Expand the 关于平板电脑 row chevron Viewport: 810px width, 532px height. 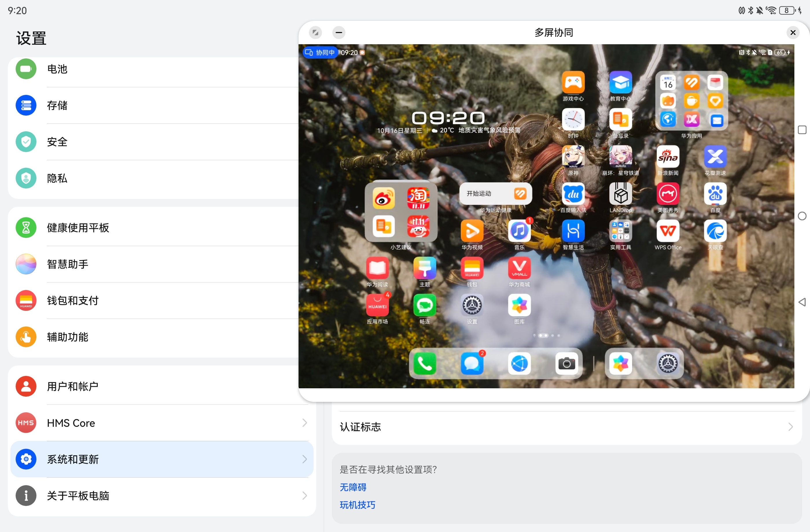click(x=305, y=496)
